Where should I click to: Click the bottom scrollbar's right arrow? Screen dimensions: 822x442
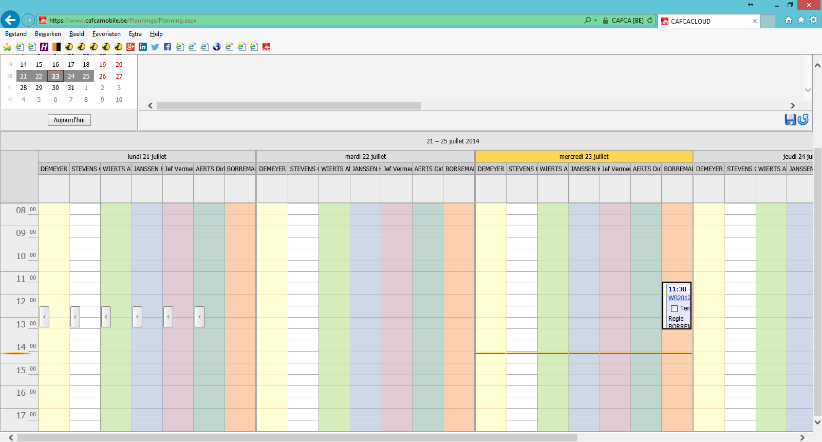tap(802, 437)
